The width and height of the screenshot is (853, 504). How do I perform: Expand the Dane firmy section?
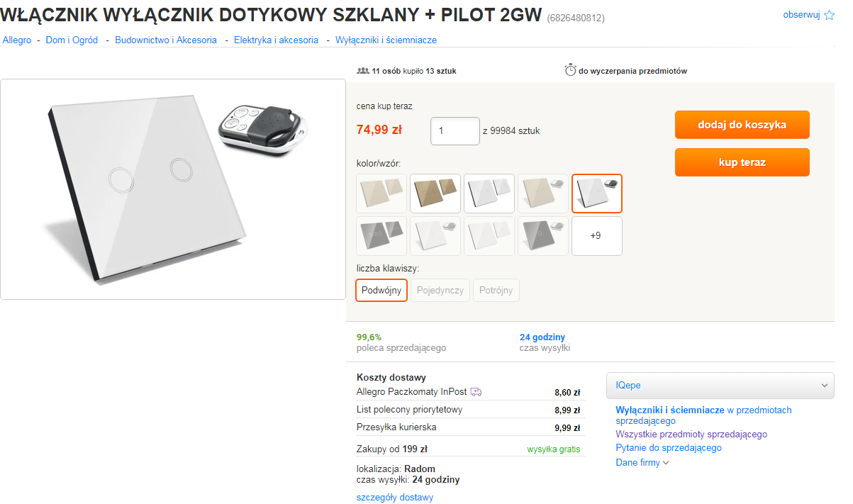[642, 463]
